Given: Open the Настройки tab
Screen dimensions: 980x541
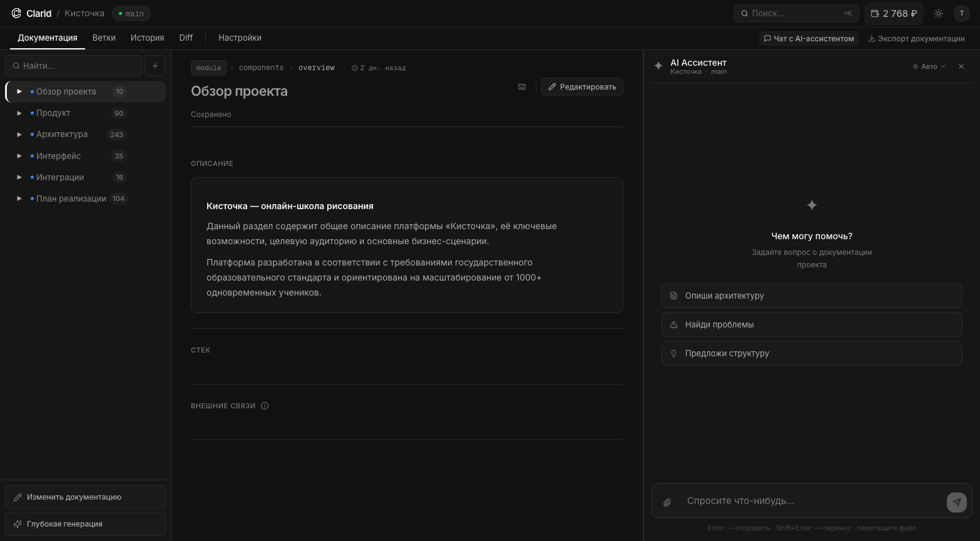Looking at the screenshot, I should point(240,38).
